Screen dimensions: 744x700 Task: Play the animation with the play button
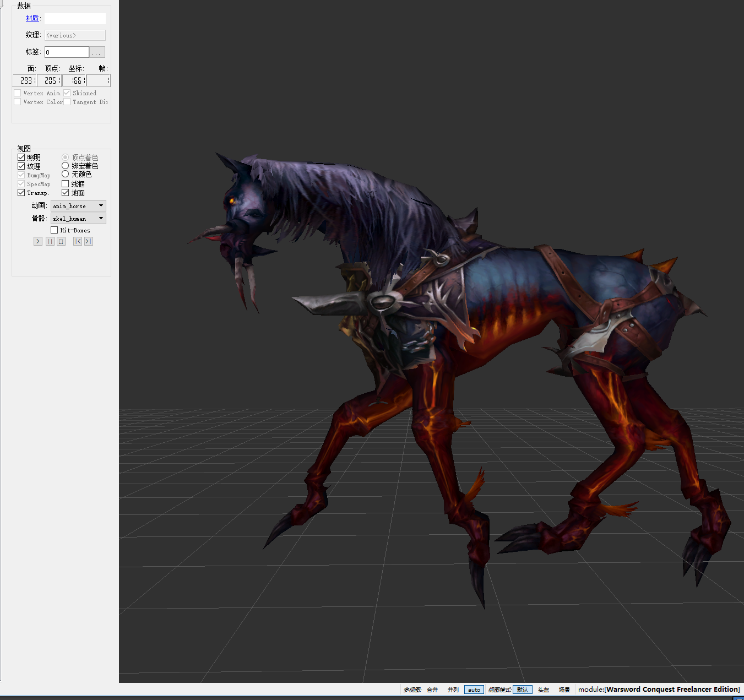37,241
